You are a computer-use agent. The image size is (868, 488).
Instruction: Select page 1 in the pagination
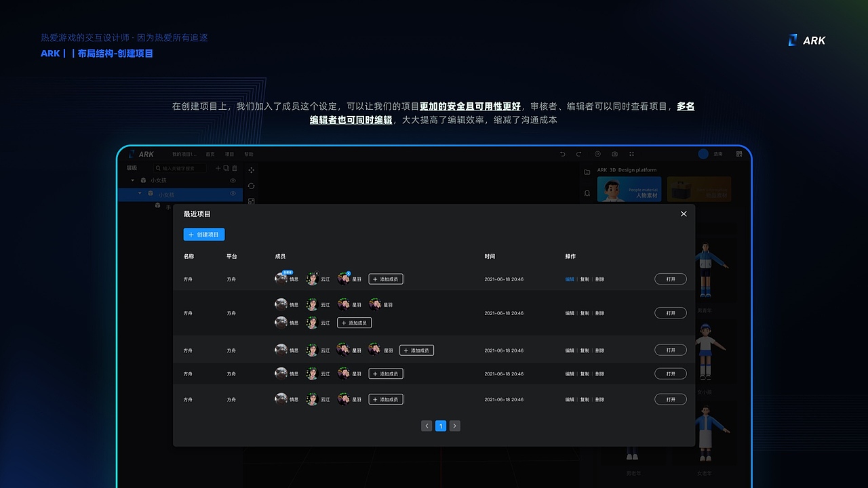441,426
